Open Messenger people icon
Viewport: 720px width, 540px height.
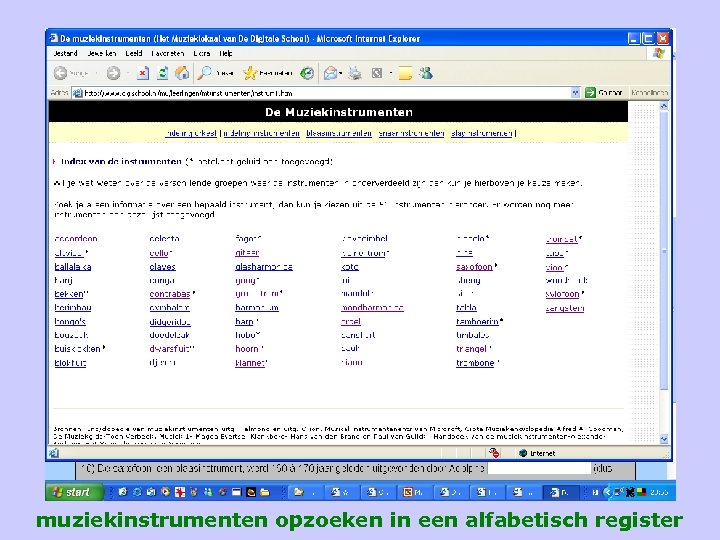(426, 73)
